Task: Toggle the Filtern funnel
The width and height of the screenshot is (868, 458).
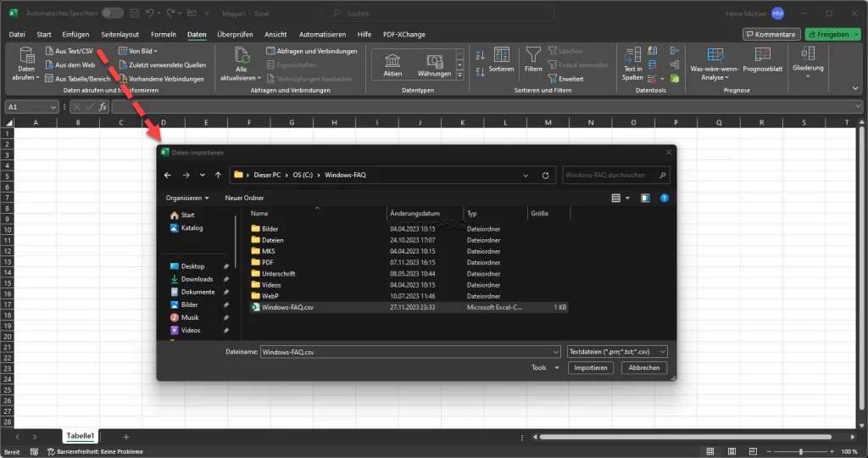Action: tap(533, 60)
